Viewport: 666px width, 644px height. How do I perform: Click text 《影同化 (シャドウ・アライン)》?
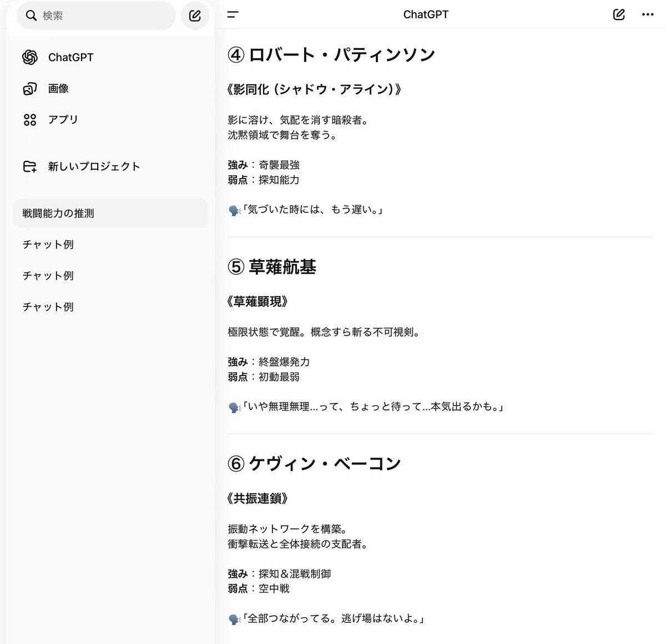(314, 89)
